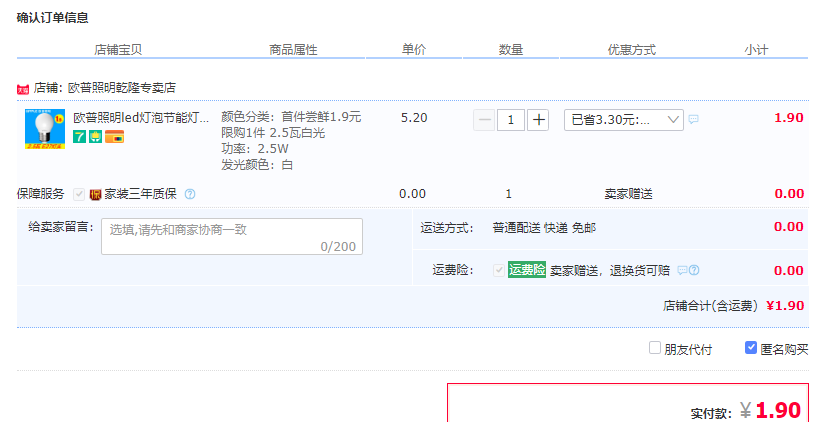Screen dimensions: 820x422
Task: Click the green 7-day return badge
Action: click(79, 137)
